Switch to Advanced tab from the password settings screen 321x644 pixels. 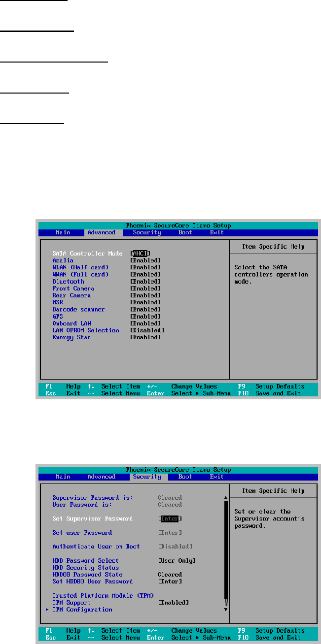pyautogui.click(x=101, y=477)
